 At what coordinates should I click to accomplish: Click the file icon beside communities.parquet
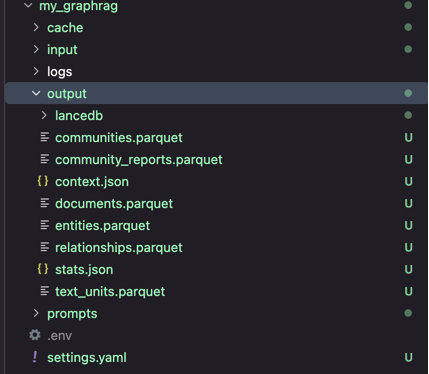[x=44, y=137]
